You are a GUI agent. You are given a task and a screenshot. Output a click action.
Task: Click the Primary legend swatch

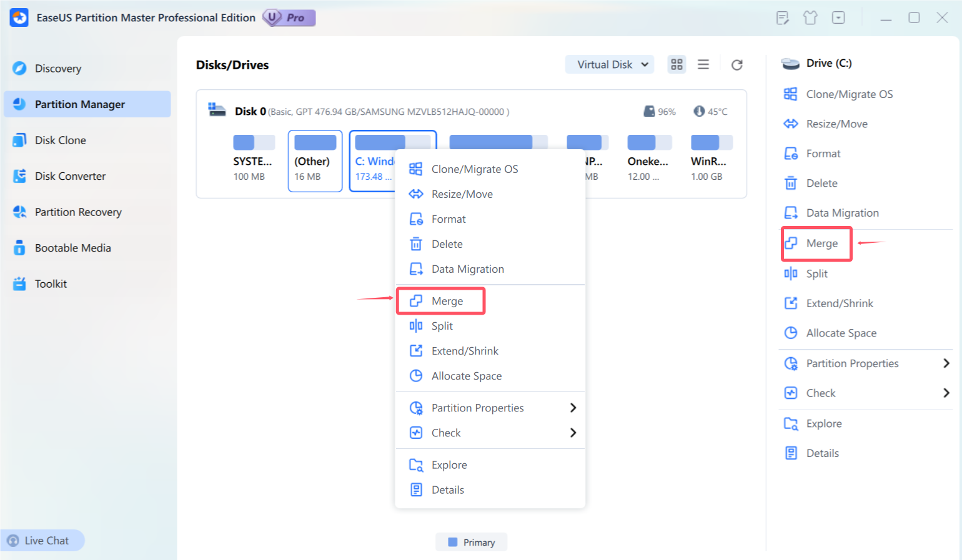[453, 542]
